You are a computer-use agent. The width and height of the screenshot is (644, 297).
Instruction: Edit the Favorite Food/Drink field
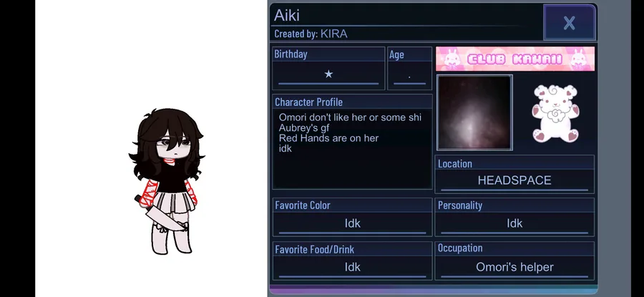tap(352, 267)
